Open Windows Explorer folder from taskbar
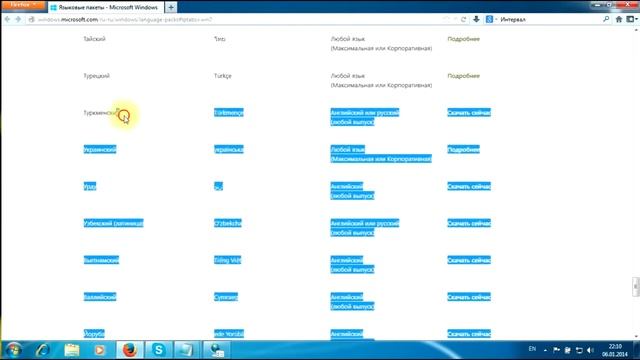 pos(72,350)
